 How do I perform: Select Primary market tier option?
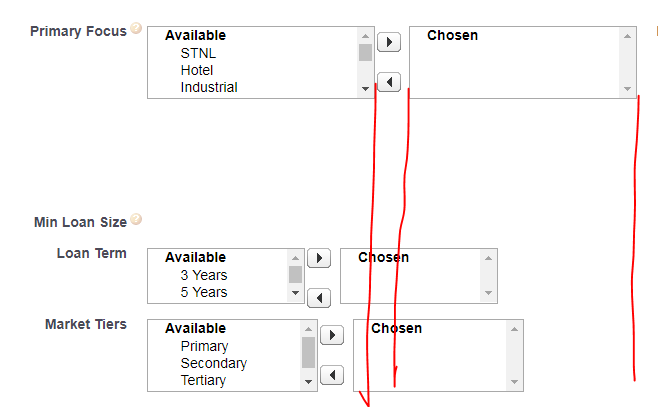pos(204,346)
